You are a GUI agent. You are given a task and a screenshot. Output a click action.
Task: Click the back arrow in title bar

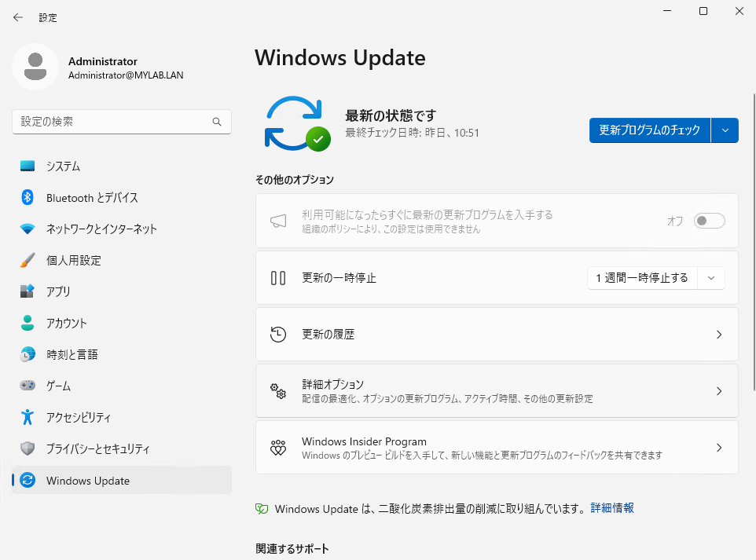click(x=18, y=17)
